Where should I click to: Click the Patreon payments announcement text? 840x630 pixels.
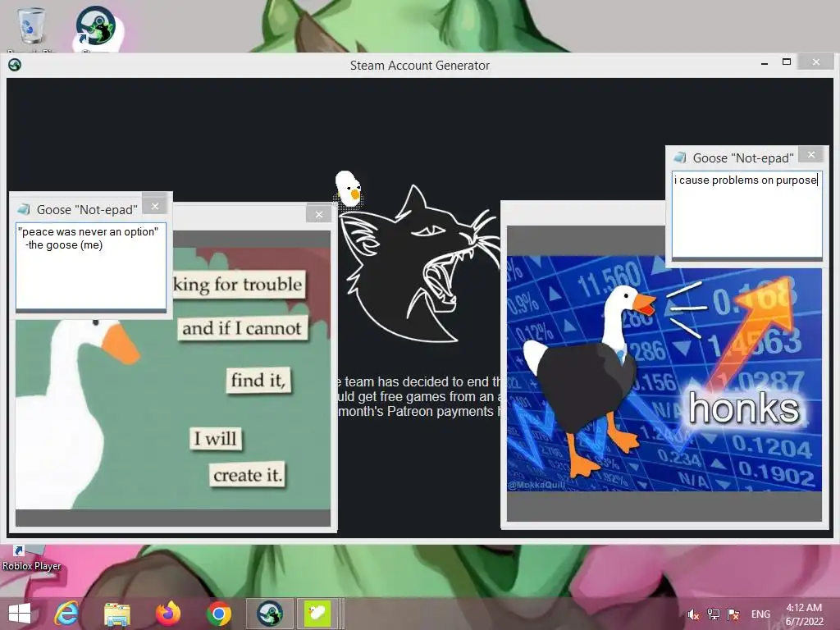[419, 396]
